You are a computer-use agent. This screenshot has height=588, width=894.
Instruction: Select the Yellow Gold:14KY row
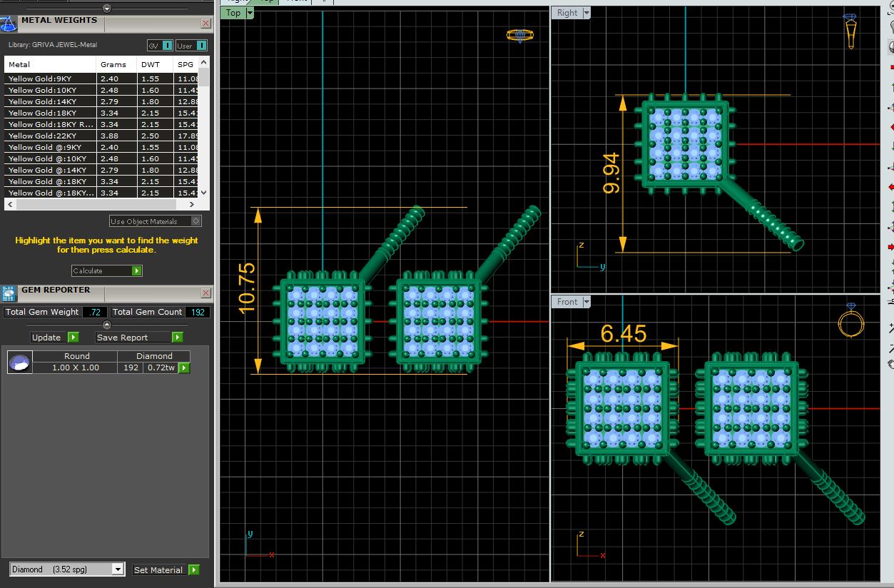click(101, 101)
